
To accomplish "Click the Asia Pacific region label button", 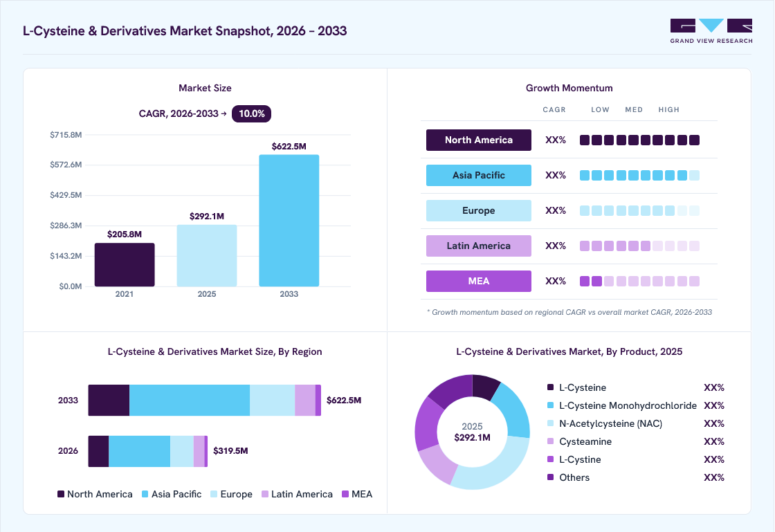I will point(478,175).
